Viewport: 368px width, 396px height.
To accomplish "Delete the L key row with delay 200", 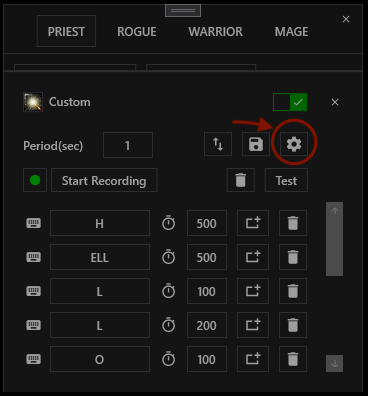I will click(x=293, y=325).
